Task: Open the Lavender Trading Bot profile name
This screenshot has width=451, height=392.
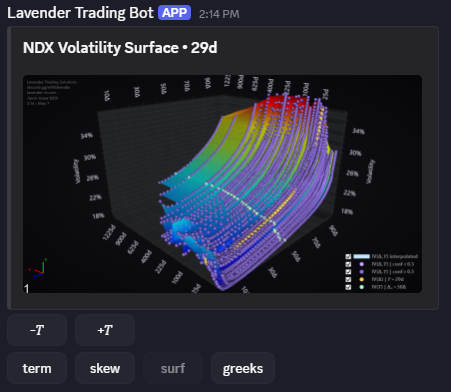Action: (x=80, y=13)
